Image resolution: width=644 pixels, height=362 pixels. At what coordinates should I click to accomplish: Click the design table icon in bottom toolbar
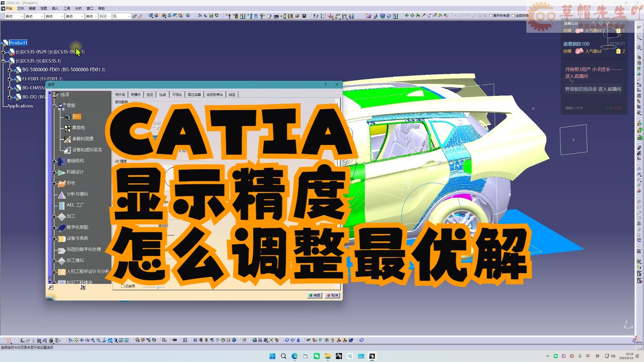pos(39,341)
